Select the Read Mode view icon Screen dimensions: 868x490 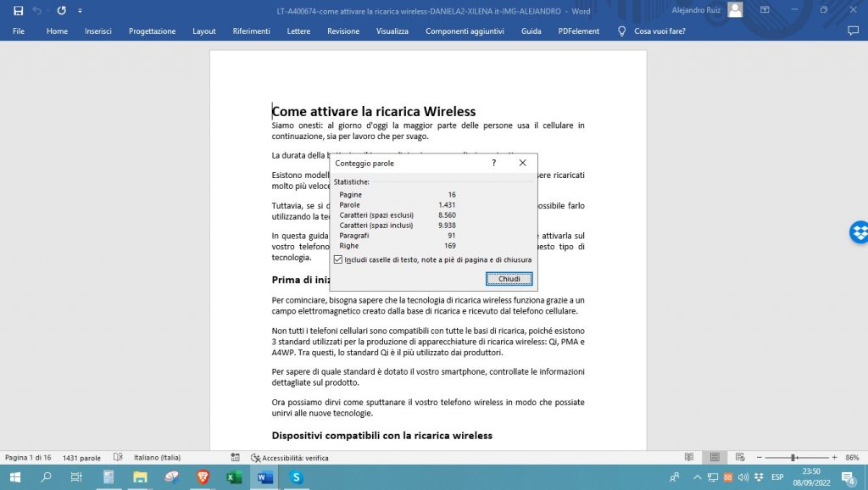coord(688,458)
